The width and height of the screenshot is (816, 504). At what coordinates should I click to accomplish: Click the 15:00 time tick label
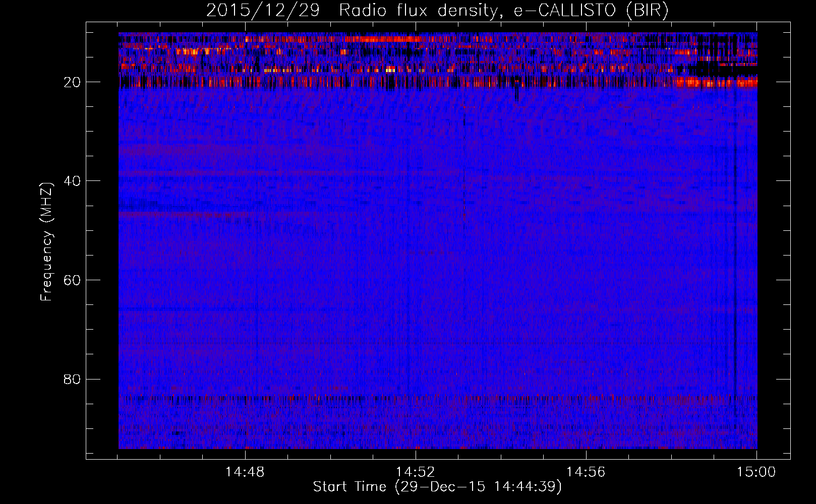(x=756, y=472)
